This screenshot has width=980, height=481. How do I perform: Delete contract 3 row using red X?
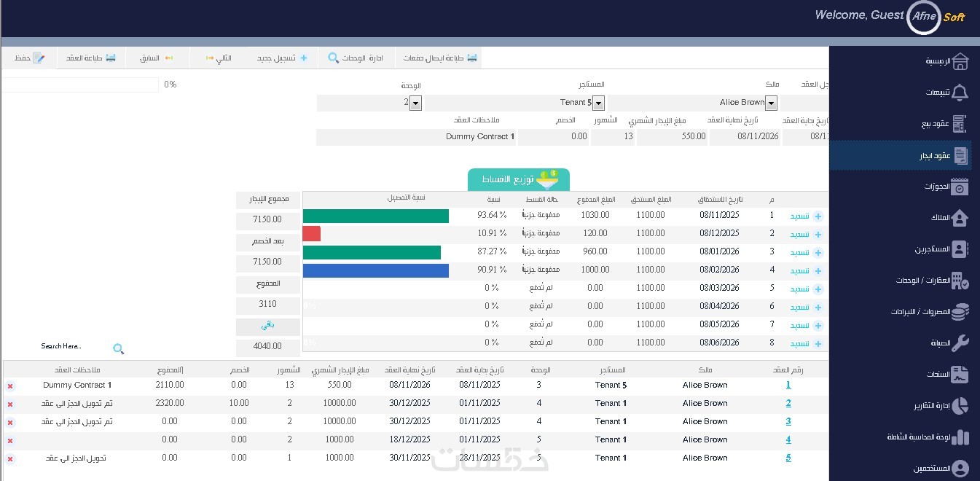coord(10,422)
